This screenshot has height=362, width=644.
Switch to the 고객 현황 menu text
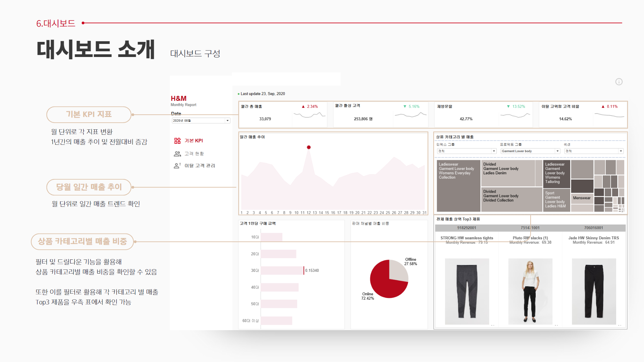tap(194, 154)
